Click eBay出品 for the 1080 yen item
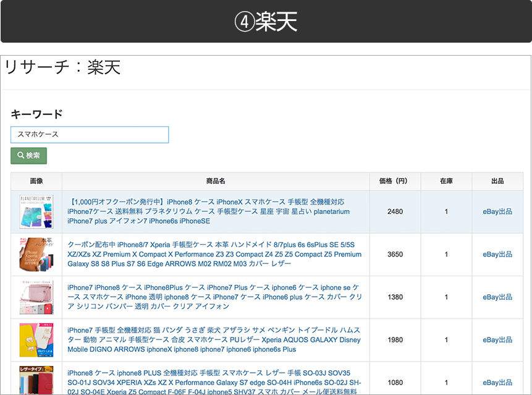532x395 pixels. (x=497, y=382)
